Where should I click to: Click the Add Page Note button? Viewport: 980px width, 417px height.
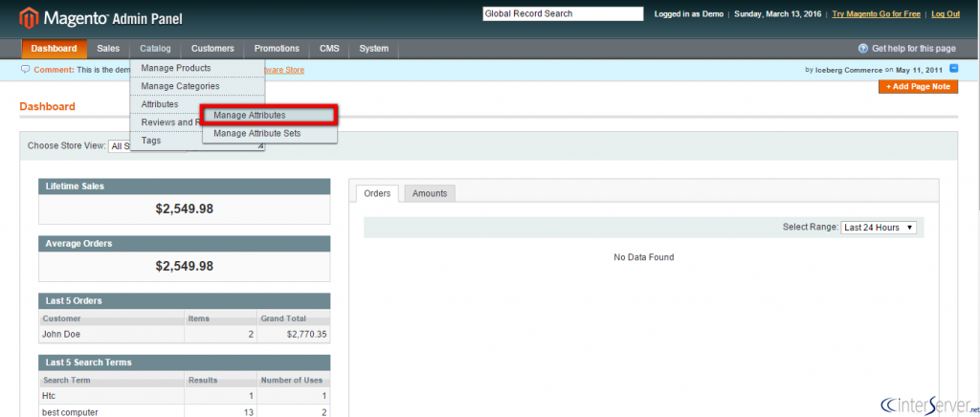coord(918,87)
